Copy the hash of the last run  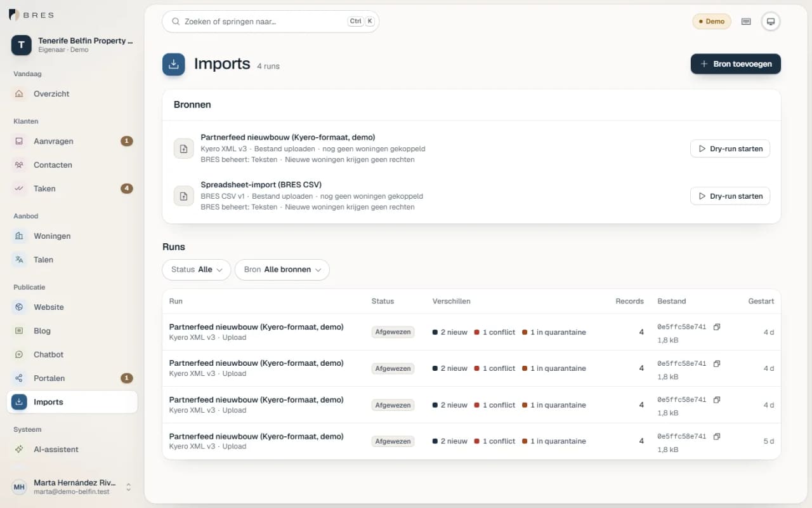[717, 436]
